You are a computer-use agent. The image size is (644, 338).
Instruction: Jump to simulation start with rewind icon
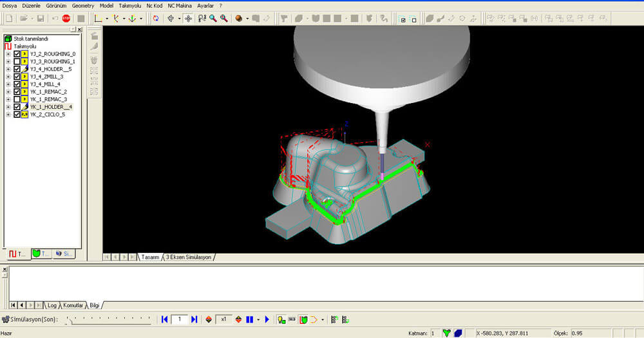[165, 319]
